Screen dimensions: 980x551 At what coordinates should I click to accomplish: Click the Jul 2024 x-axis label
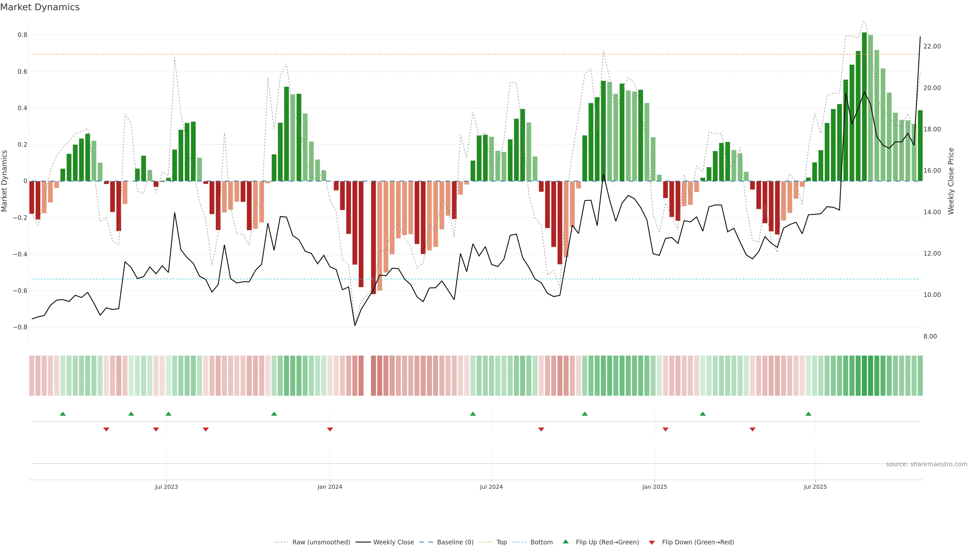click(491, 487)
